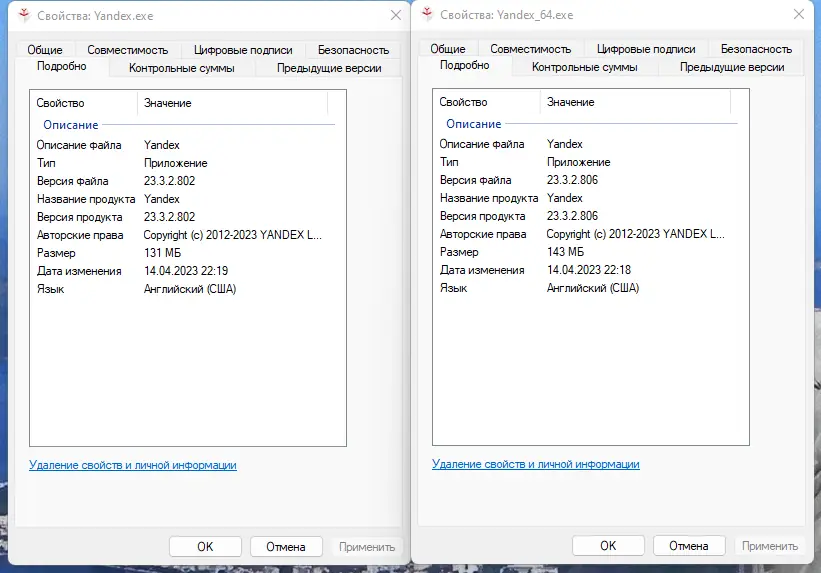821x573 pixels.
Task: Click Отмена in the Yandex.exe window
Action: click(x=285, y=547)
